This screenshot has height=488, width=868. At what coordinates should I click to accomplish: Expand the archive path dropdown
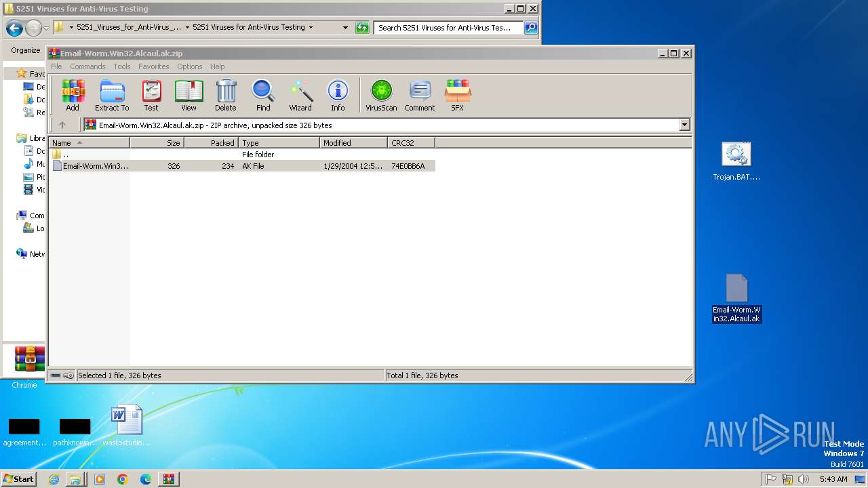[x=684, y=125]
